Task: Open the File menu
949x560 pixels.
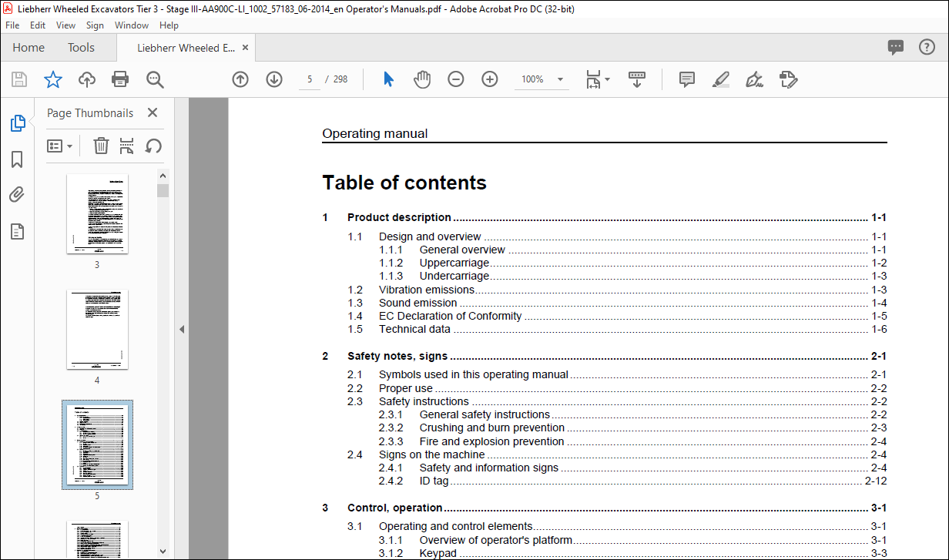Action: coord(12,25)
